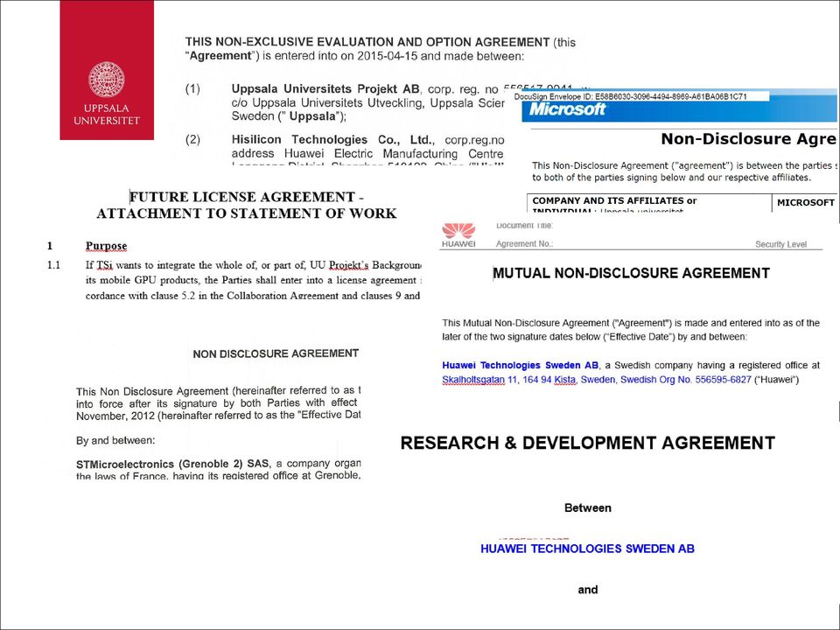Click the 'MICROSOFT' table column header
Viewport: 840px width, 630px height.
[x=806, y=202]
